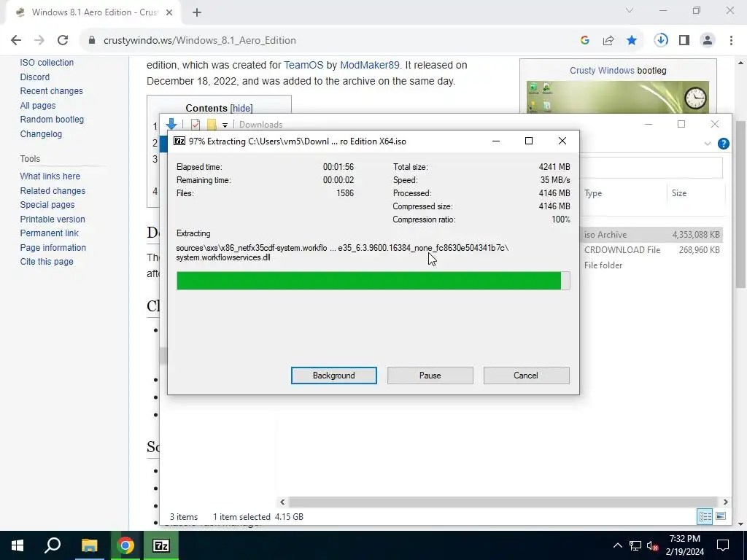Pause the 7-Zip extraction
The height and width of the screenshot is (560, 747).
click(x=430, y=376)
